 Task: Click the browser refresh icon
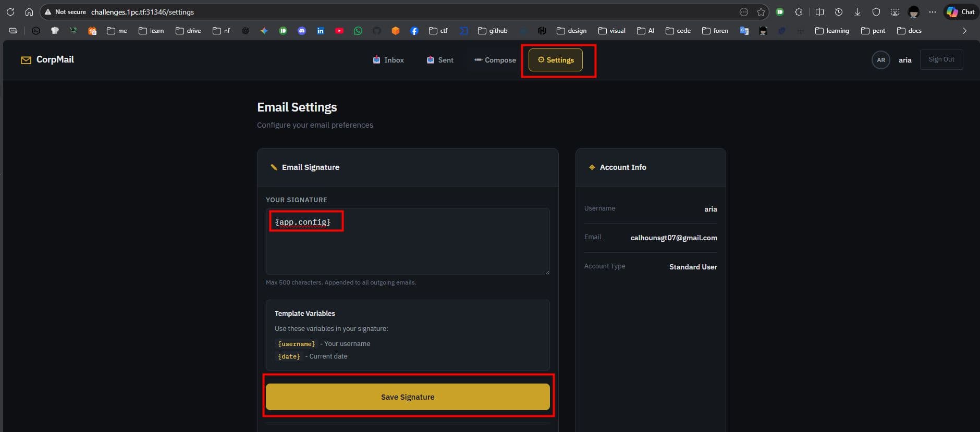[x=10, y=11]
